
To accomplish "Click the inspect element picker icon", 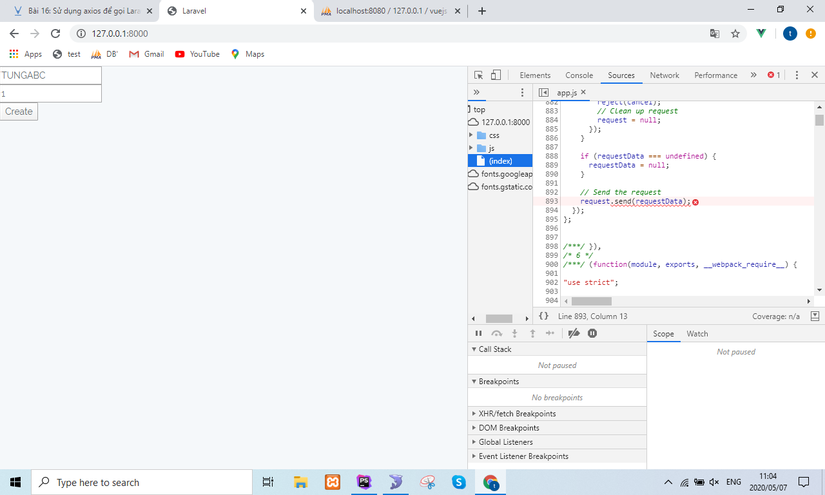I will pos(478,75).
